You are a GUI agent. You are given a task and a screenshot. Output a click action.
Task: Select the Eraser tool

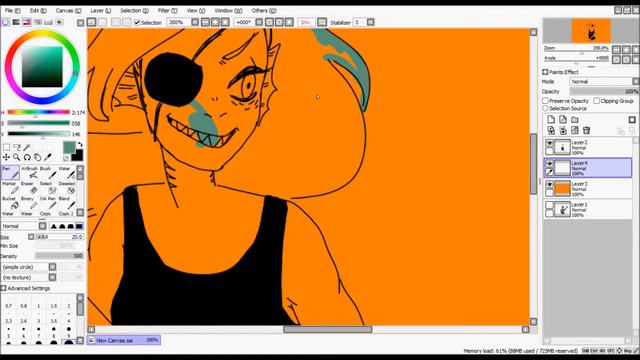pyautogui.click(x=29, y=188)
